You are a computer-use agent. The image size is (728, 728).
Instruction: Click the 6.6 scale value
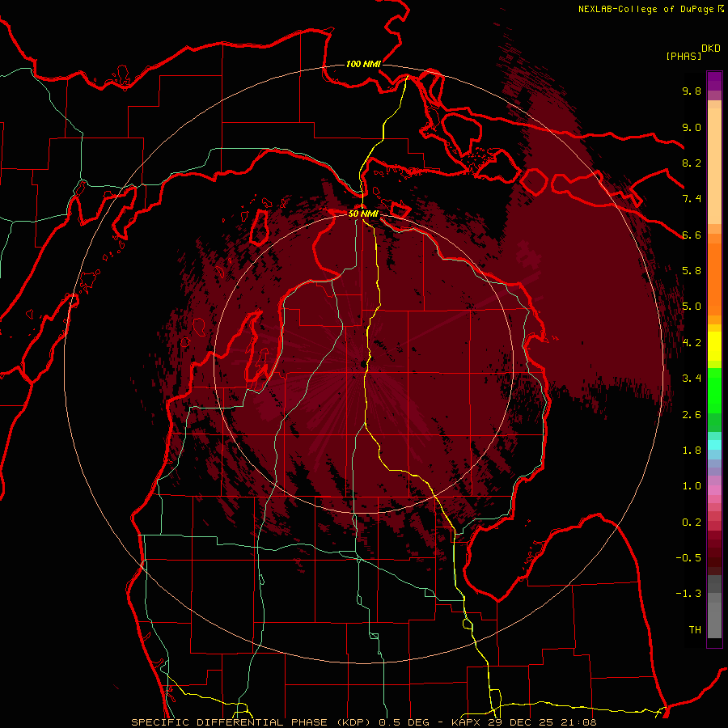[x=692, y=235]
